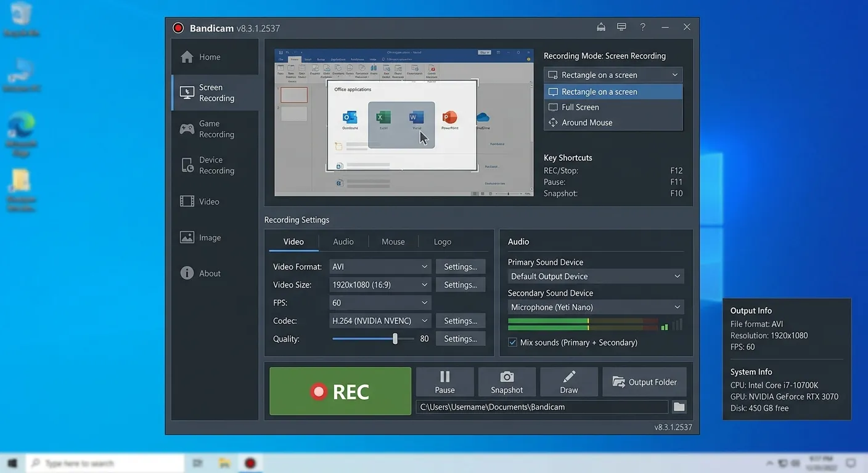Click the monitor icon in title bar
The image size is (868, 473).
(x=621, y=27)
